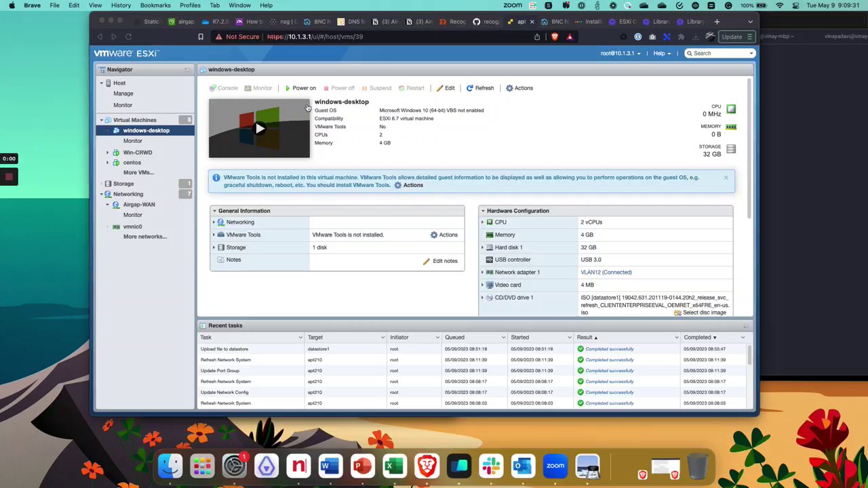Screen dimensions: 868x488
Task: Open More networks... in Navigator
Action: (x=145, y=237)
